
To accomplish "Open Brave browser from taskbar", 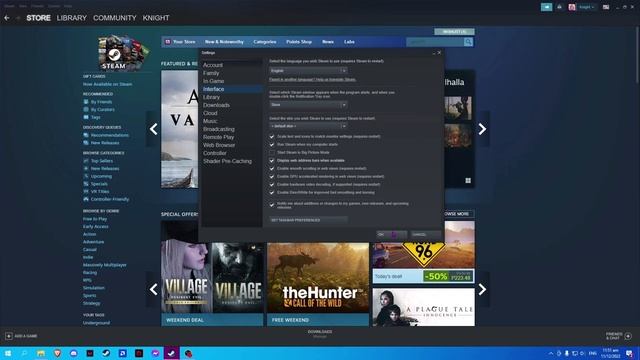I will pyautogui.click(x=57, y=353).
